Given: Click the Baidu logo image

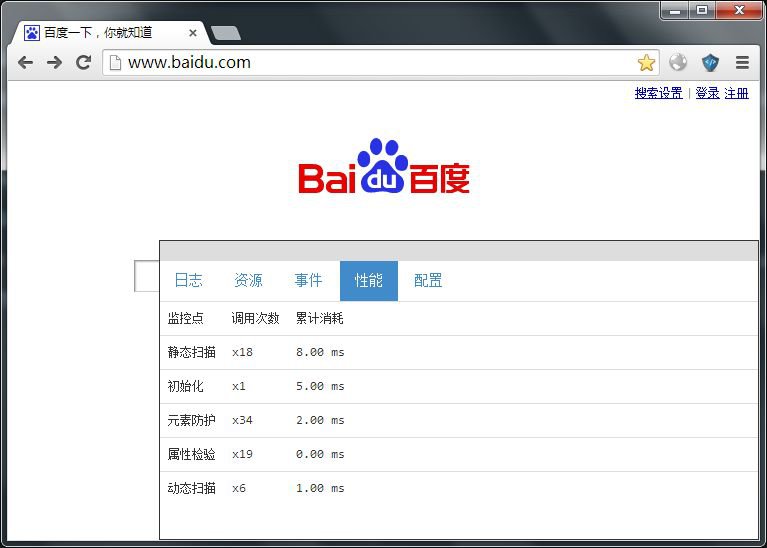Looking at the screenshot, I should point(384,167).
